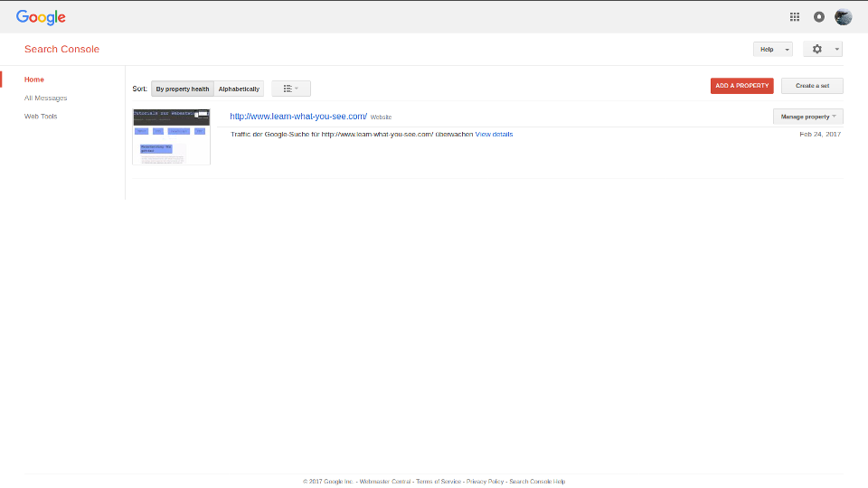Click the View details link
The height and width of the screenshot is (488, 868).
494,135
